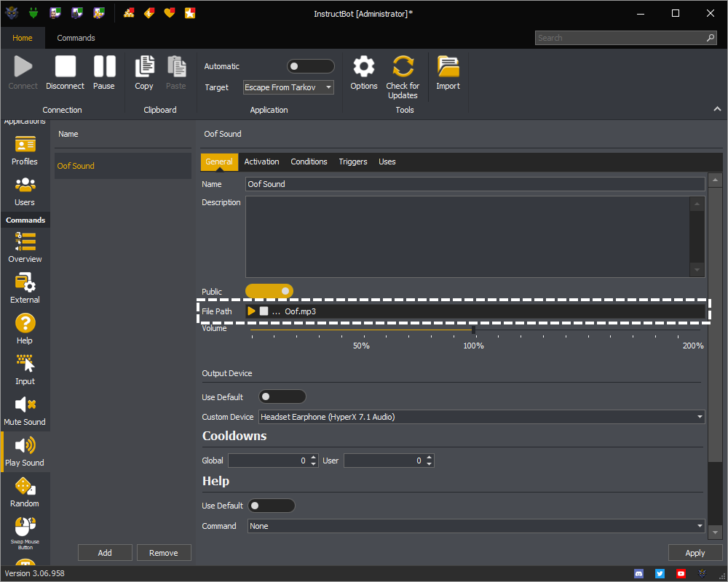Open the Help command section
The width and height of the screenshot is (728, 582).
(x=25, y=329)
